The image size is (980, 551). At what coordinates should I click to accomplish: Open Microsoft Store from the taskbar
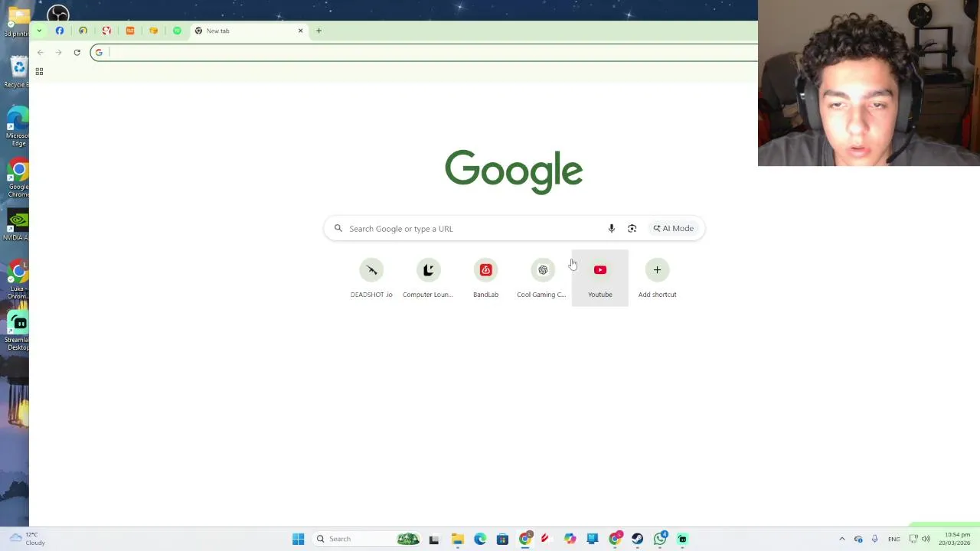502,539
